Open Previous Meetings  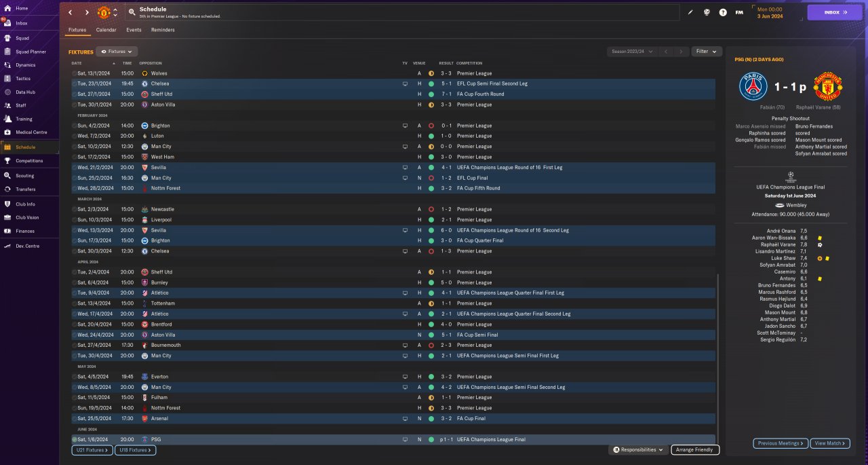click(781, 443)
